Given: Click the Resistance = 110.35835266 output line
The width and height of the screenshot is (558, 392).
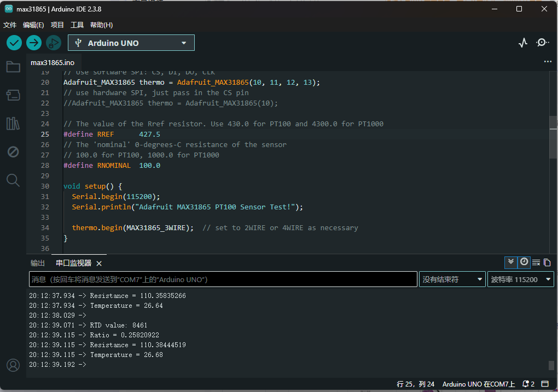Looking at the screenshot, I should (x=107, y=296).
